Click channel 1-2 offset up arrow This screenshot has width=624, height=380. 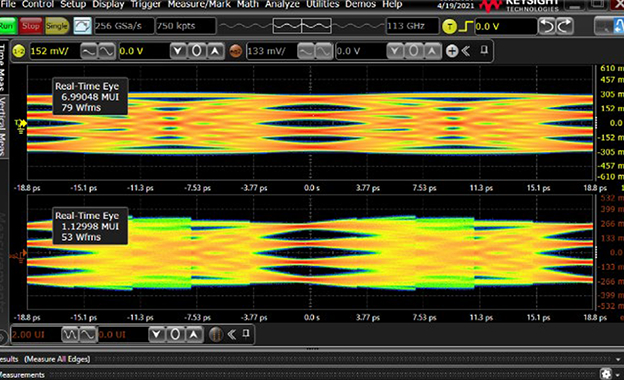215,51
